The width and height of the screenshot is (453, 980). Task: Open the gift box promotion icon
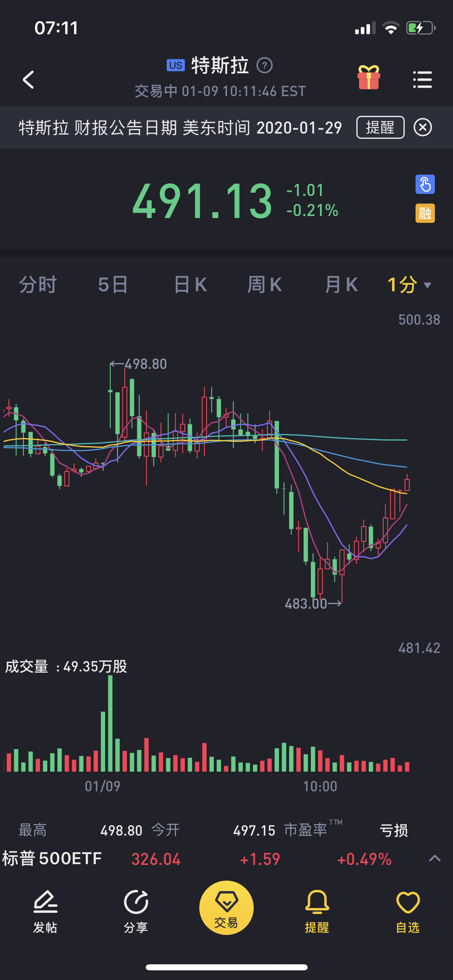pyautogui.click(x=368, y=77)
